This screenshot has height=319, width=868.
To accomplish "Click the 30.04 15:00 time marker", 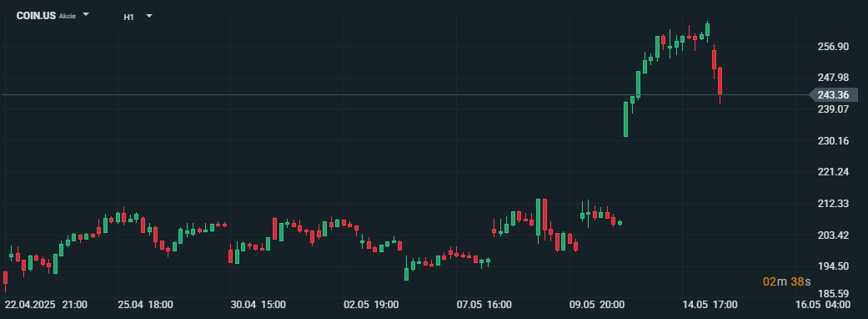I will [258, 305].
